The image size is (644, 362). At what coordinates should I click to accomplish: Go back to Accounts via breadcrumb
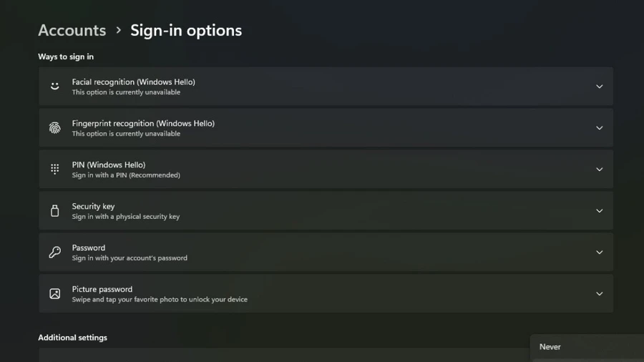pyautogui.click(x=72, y=30)
